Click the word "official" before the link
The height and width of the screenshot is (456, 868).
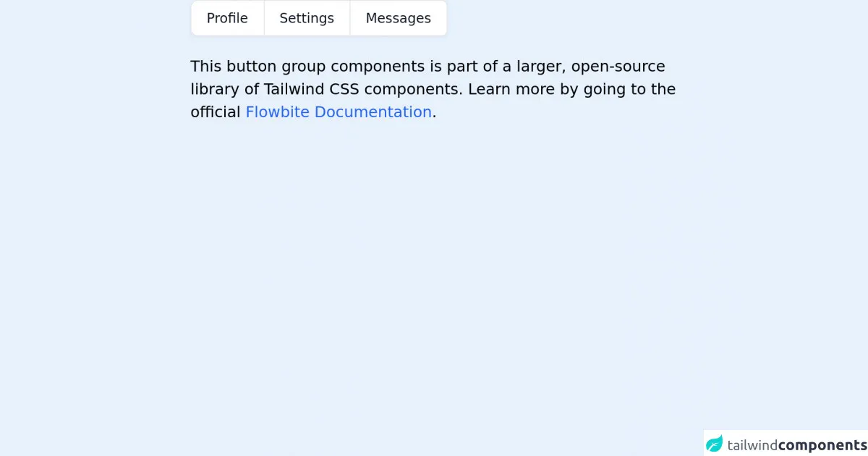(x=215, y=112)
